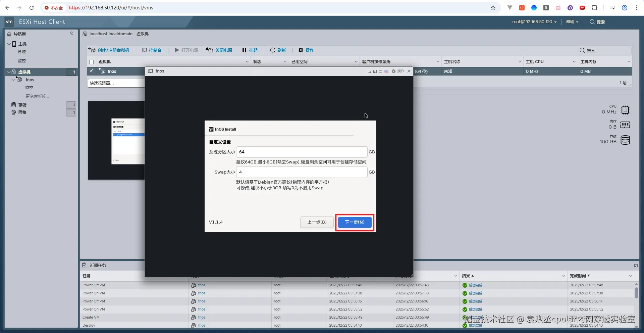Toggle the select-all checkbox in VM table header
644x333 pixels.
click(x=91, y=62)
